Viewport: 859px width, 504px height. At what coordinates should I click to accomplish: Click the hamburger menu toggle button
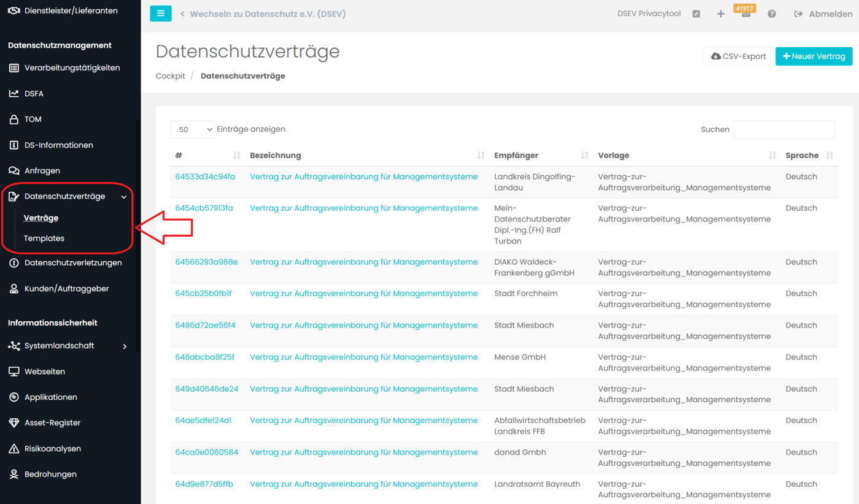161,13
